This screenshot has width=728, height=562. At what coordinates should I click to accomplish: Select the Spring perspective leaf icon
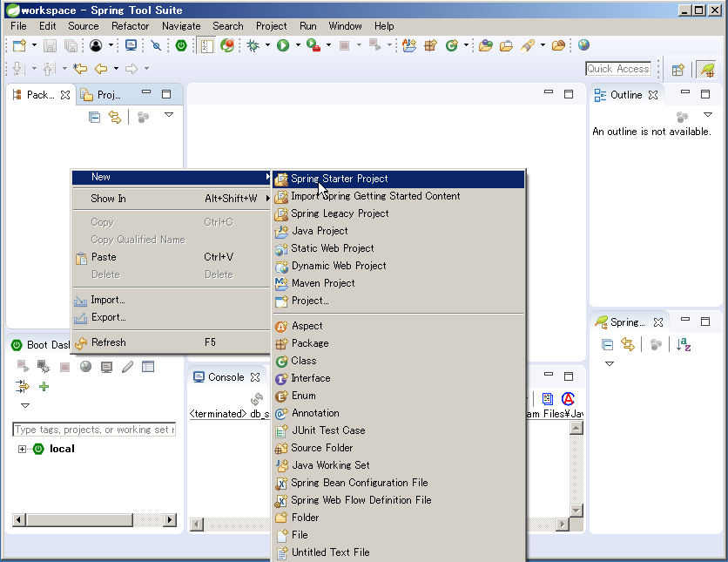(707, 70)
